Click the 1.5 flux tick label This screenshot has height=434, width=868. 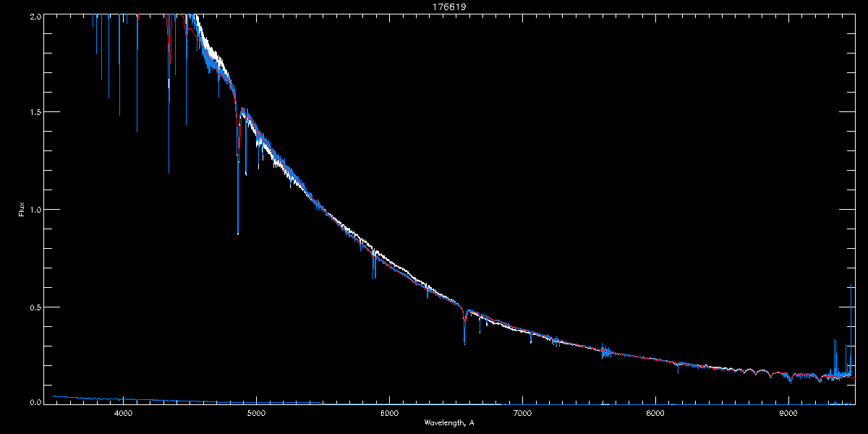tap(35, 112)
